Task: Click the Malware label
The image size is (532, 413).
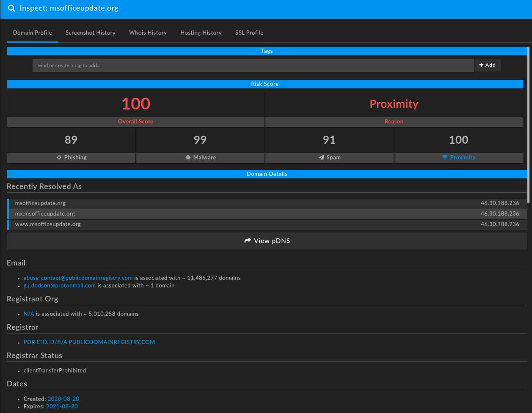Action: [x=204, y=157]
